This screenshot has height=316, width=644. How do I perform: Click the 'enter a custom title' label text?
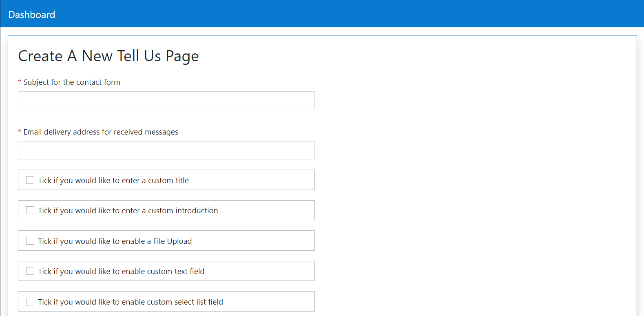113,181
